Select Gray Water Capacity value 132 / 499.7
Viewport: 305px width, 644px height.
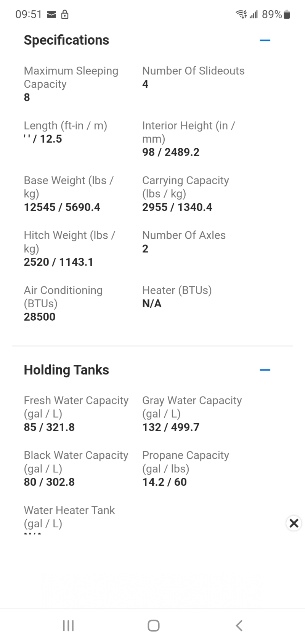point(171,427)
